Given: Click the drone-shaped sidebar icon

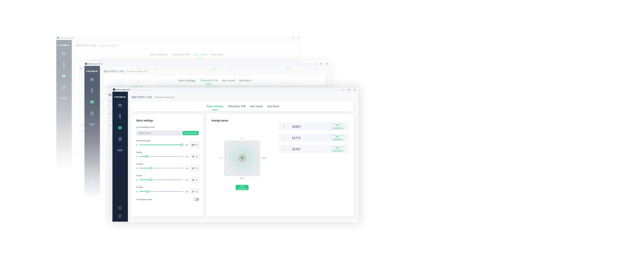Looking at the screenshot, I should 120,150.
